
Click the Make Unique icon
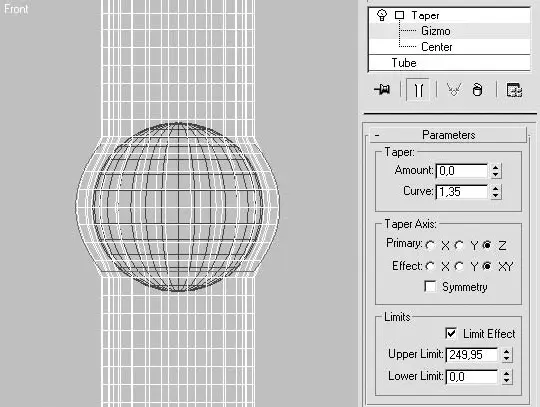(x=454, y=90)
